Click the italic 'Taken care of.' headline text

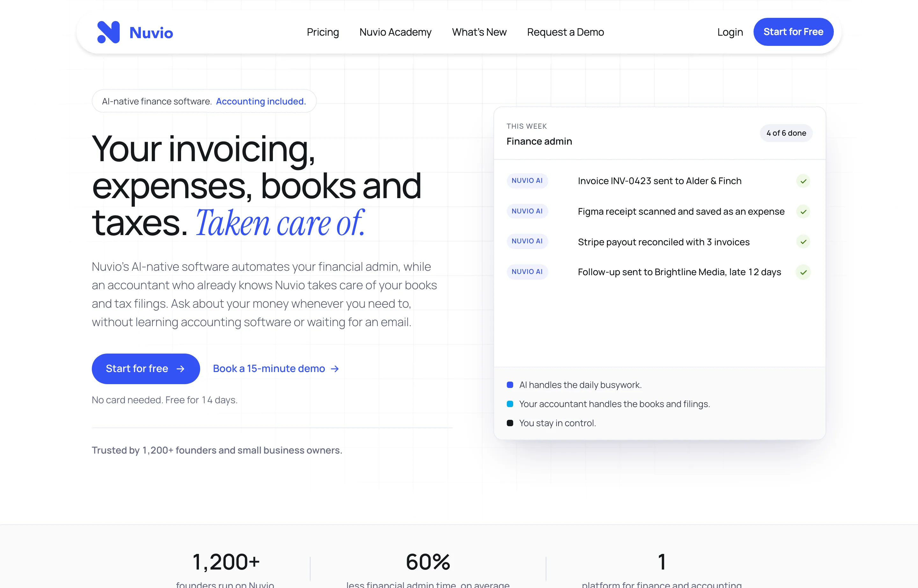[x=280, y=223]
